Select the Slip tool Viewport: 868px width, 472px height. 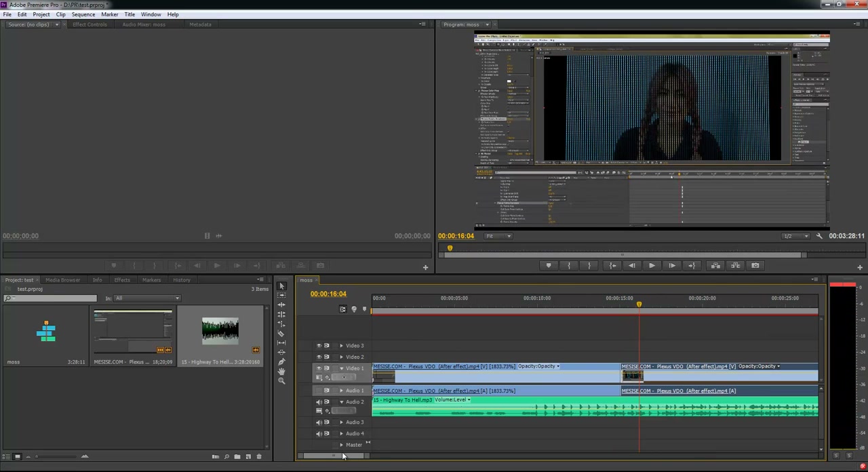281,343
